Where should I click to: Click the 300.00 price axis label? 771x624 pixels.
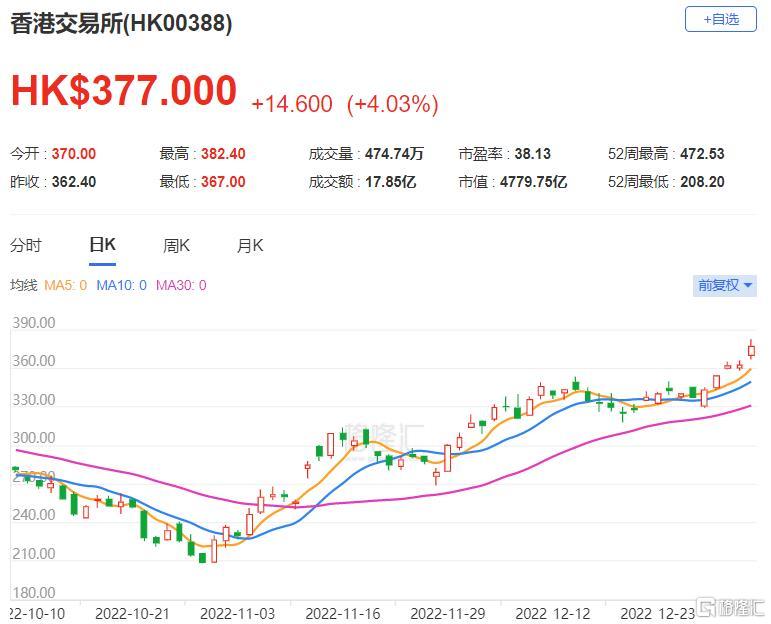click(x=34, y=438)
